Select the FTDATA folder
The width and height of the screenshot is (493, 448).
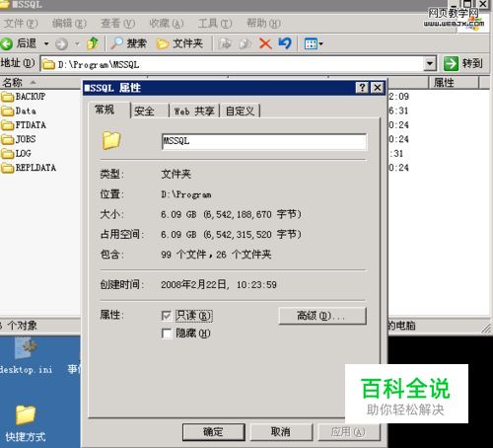coord(24,125)
